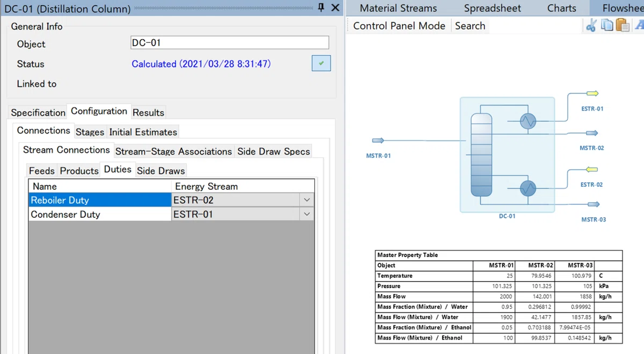This screenshot has height=354, width=644.
Task: Click the cut scissors icon
Action: [x=591, y=25]
